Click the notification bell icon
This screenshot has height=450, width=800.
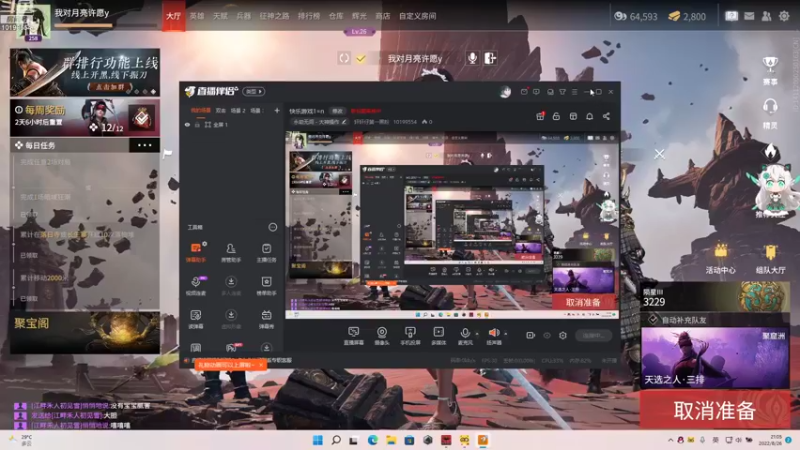click(589, 116)
